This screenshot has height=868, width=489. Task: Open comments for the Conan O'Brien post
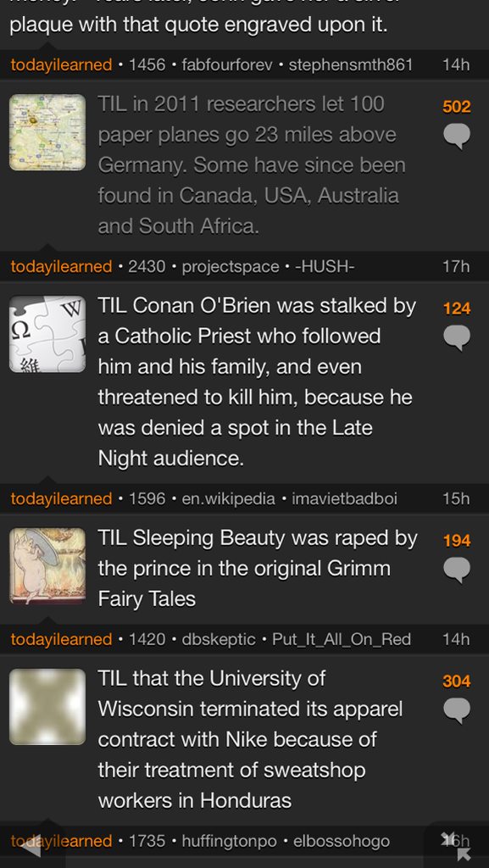[457, 337]
